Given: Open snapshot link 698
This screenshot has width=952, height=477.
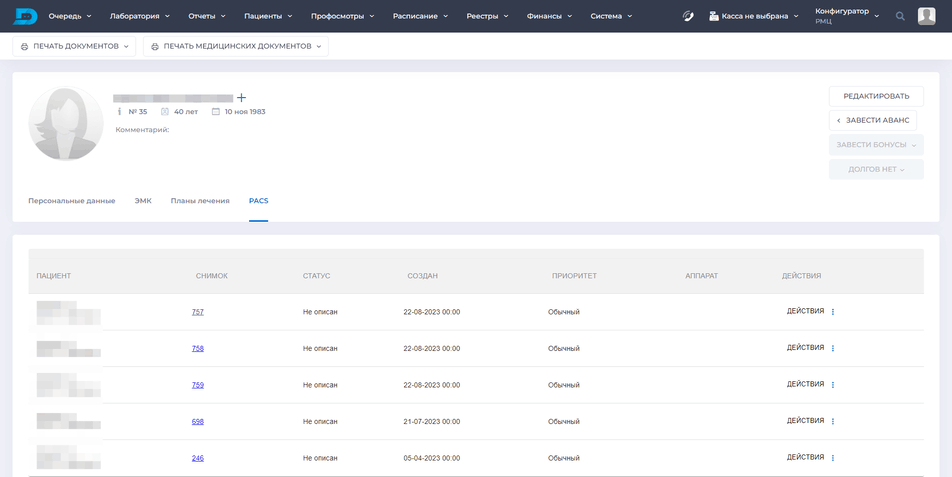Looking at the screenshot, I should pos(197,421).
